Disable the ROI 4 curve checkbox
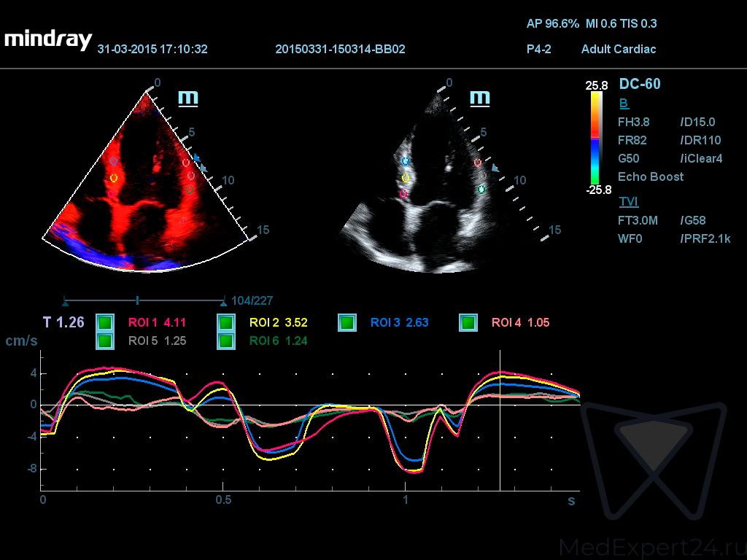Image resolution: width=747 pixels, height=560 pixels. pyautogui.click(x=468, y=322)
